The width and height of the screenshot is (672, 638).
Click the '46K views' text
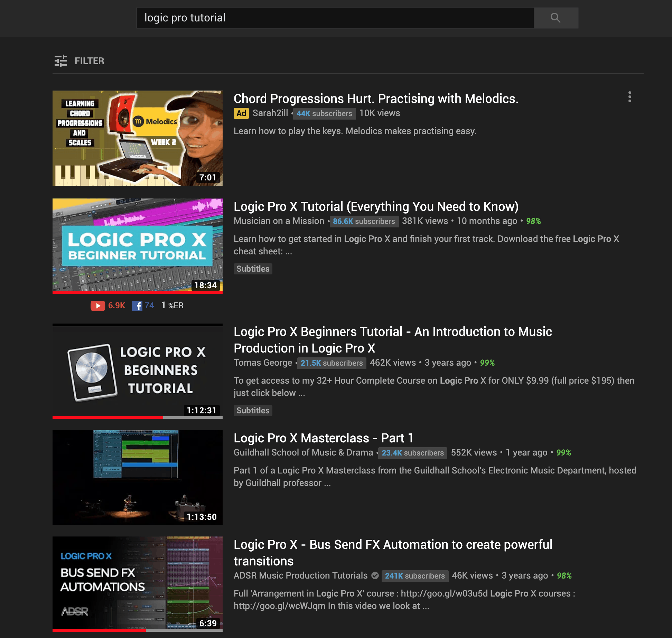(472, 575)
